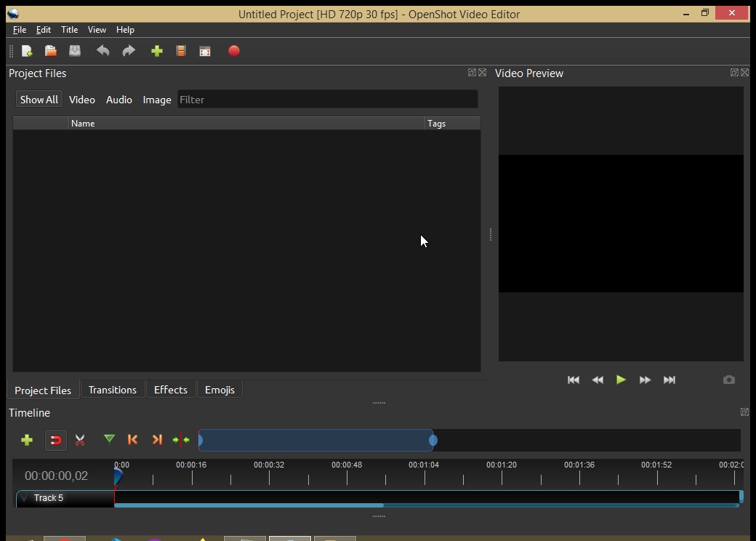
Task: Switch to the Effects tab
Action: [x=171, y=390]
